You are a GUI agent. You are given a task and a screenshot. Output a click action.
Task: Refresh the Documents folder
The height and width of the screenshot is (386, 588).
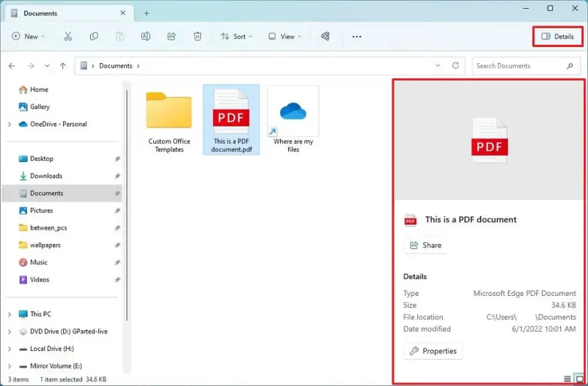[456, 65]
